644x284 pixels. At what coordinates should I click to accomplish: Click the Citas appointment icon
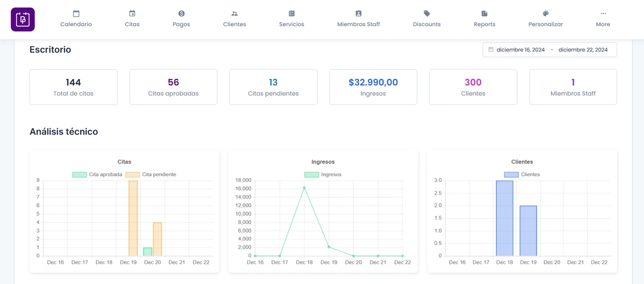click(x=132, y=13)
